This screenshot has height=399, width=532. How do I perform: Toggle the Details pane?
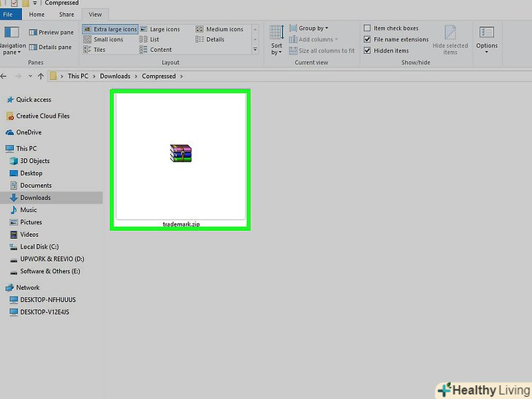(50, 47)
